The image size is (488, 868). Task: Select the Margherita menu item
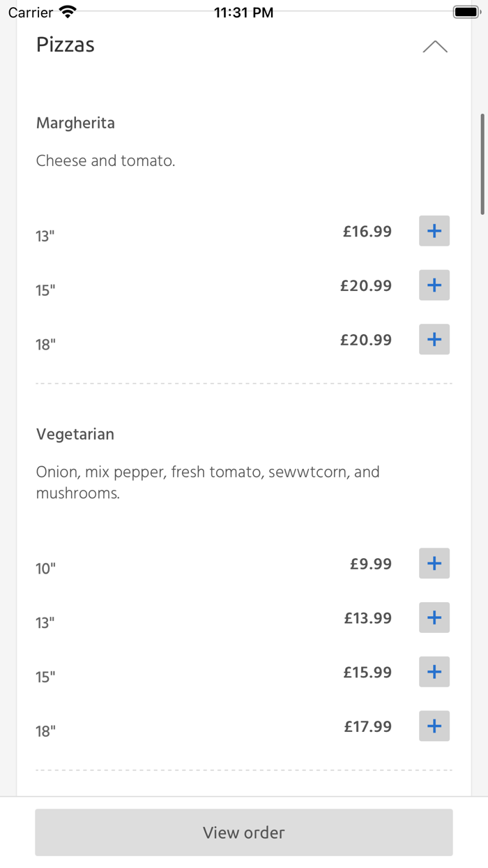pyautogui.click(x=75, y=123)
